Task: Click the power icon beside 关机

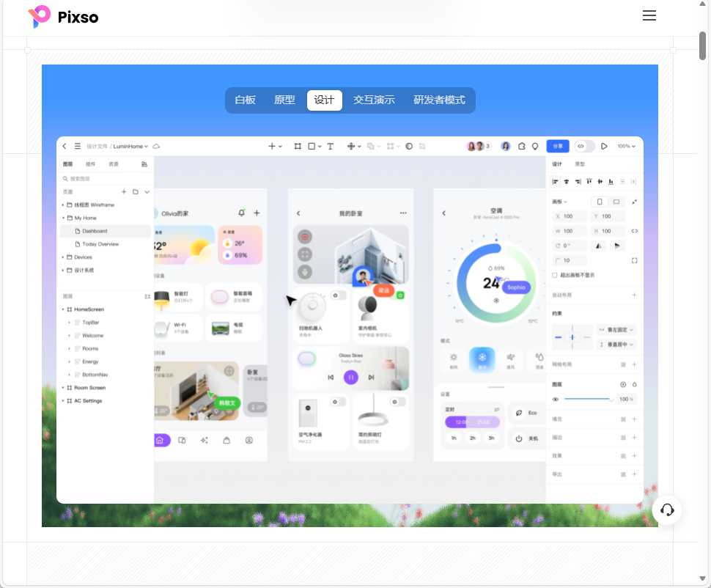Action: tap(518, 438)
